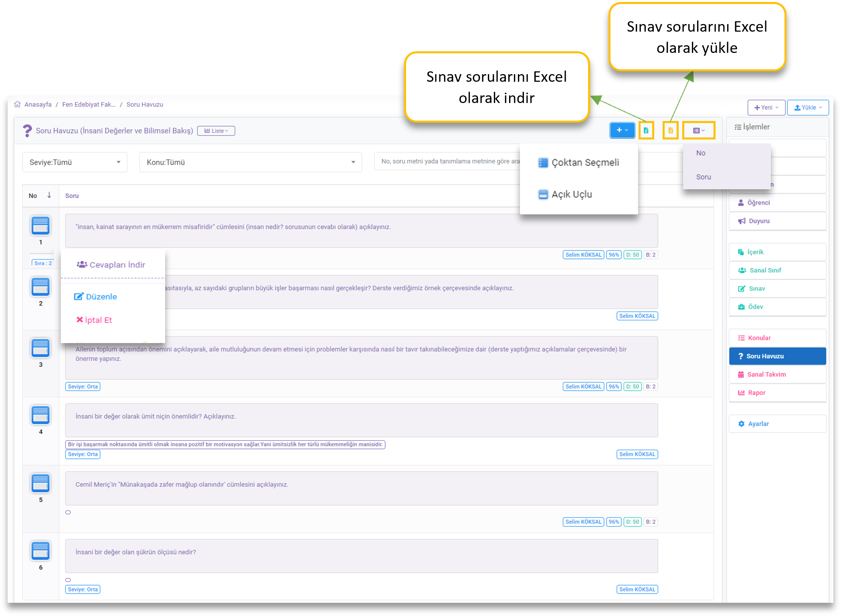Open Sanal Takvim calendar entry
The image size is (841, 616).
click(766, 374)
